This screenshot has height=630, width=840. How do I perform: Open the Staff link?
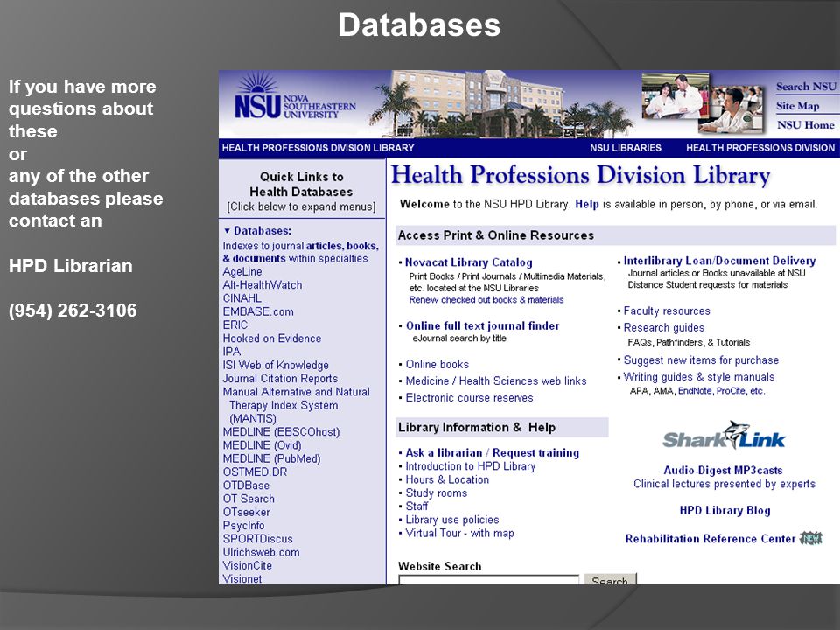(x=416, y=507)
